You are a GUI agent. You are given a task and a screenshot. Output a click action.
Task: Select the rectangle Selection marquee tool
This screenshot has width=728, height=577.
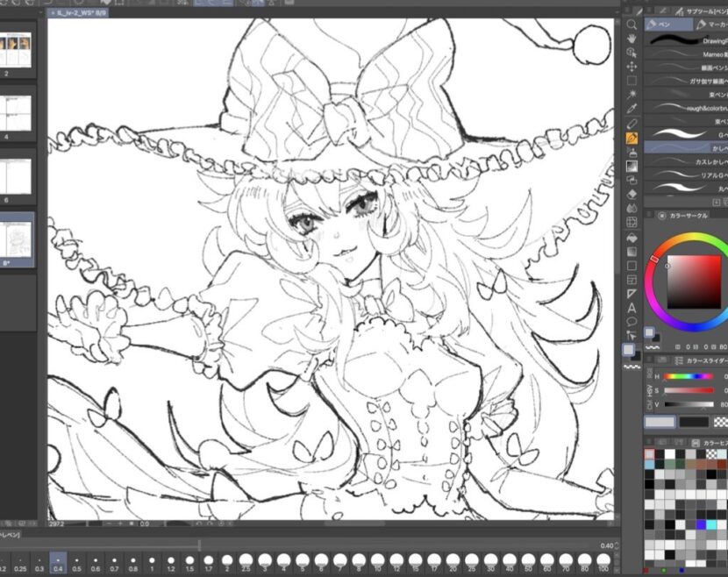[632, 81]
